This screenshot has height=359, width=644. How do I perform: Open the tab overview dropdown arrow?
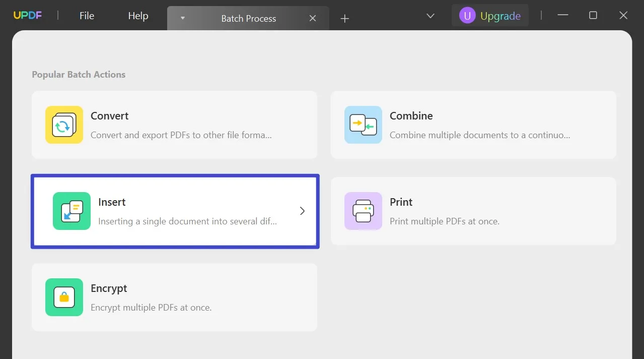(x=430, y=16)
